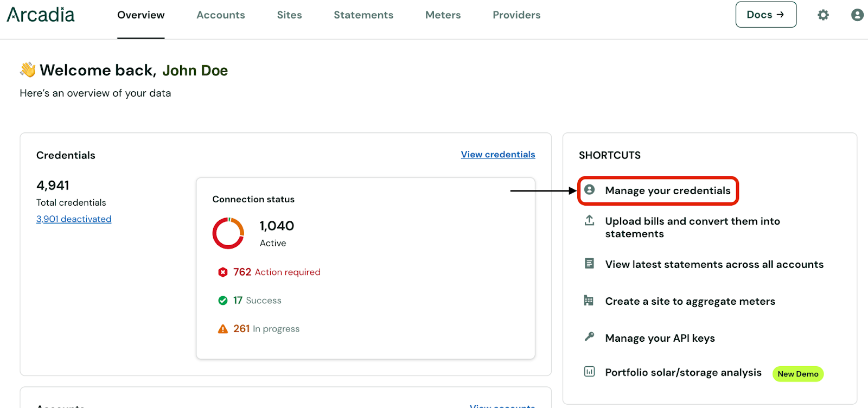Click the New Demo badge
Image resolution: width=868 pixels, height=408 pixels.
797,374
